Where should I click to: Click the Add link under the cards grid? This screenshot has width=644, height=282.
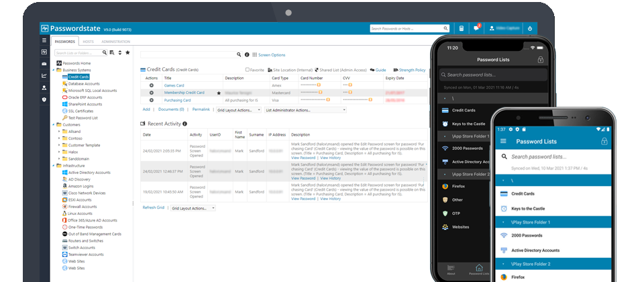tap(146, 109)
